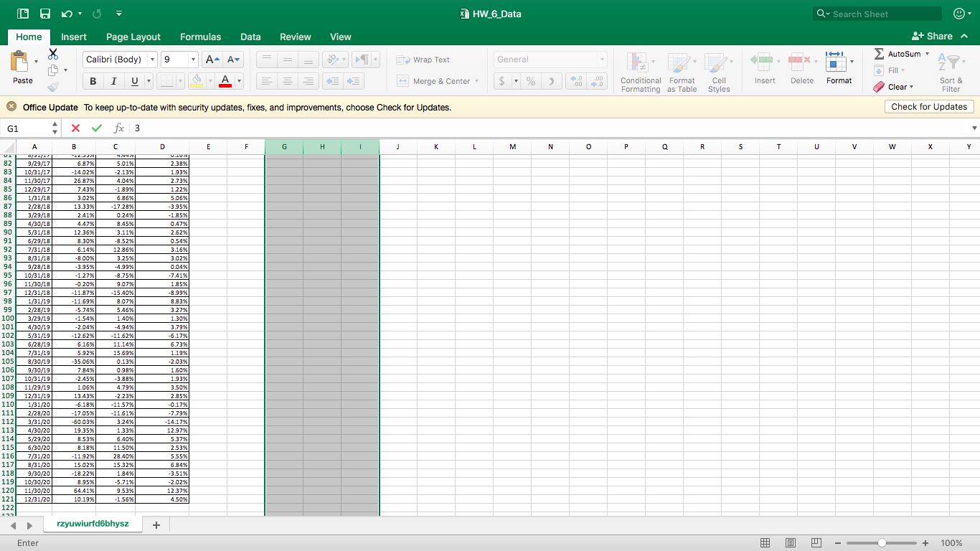Apply the red font color swatch
980x551 pixels.
(x=225, y=81)
